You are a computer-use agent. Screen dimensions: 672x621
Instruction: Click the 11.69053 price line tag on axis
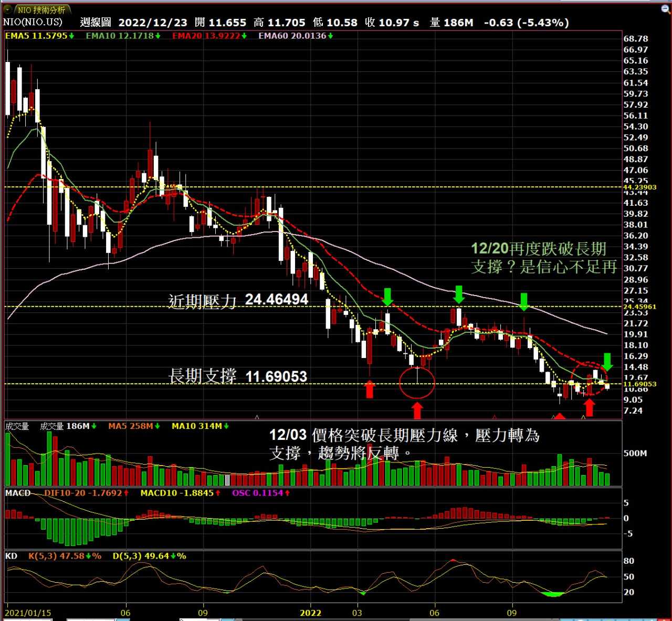point(639,384)
